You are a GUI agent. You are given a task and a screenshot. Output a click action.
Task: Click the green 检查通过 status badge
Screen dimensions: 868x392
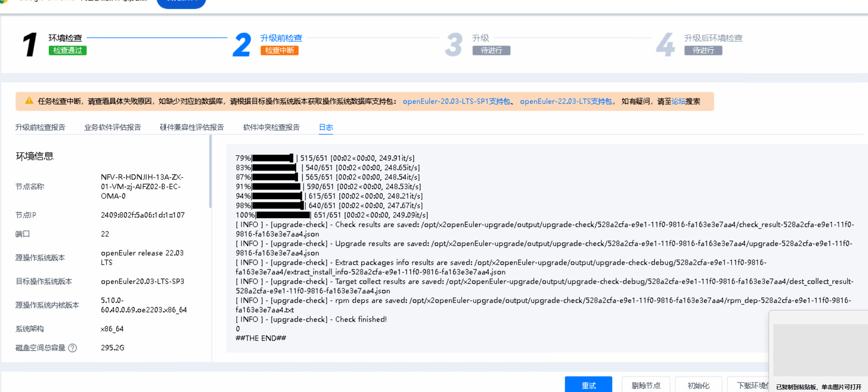[x=67, y=50]
